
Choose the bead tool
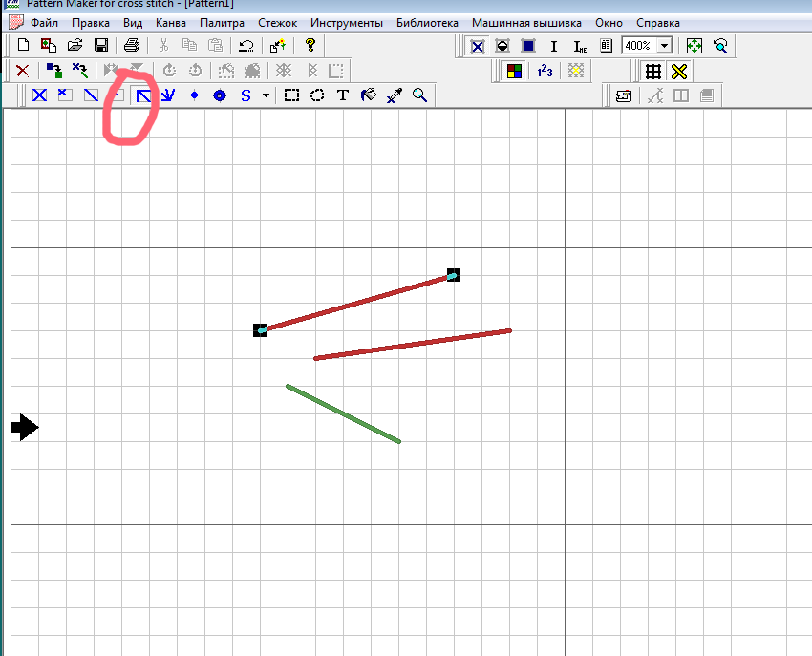pyautogui.click(x=220, y=95)
